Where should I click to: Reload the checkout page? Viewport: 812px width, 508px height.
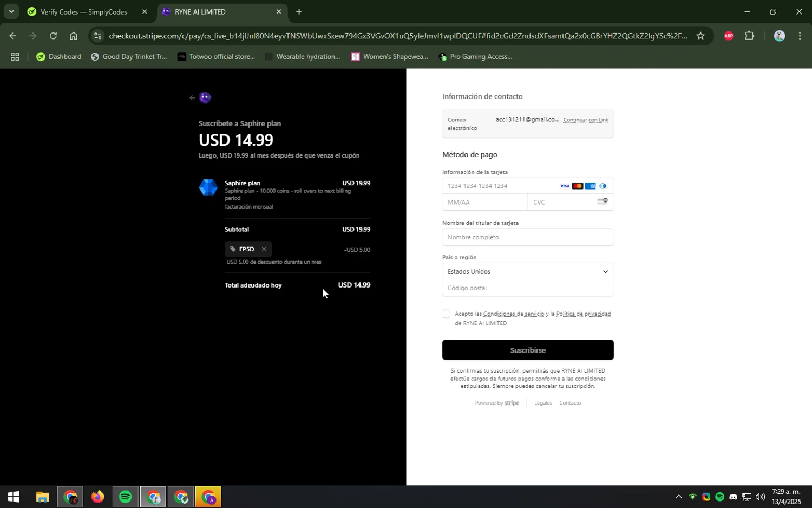click(53, 36)
